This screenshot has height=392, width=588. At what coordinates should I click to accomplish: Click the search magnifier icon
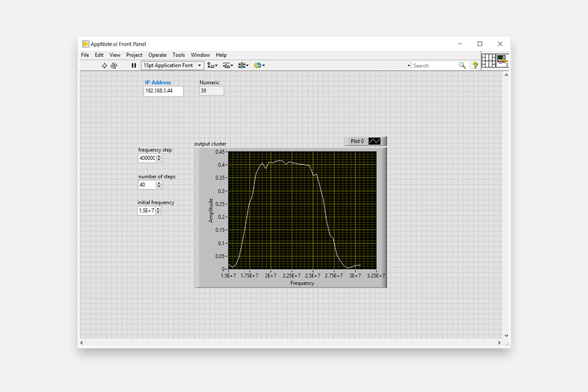[462, 65]
